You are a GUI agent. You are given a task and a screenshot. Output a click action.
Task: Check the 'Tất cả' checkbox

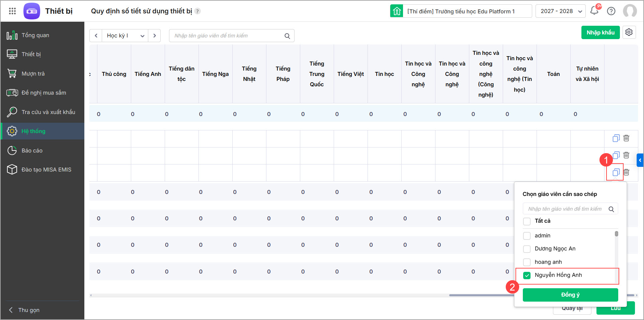(x=527, y=221)
